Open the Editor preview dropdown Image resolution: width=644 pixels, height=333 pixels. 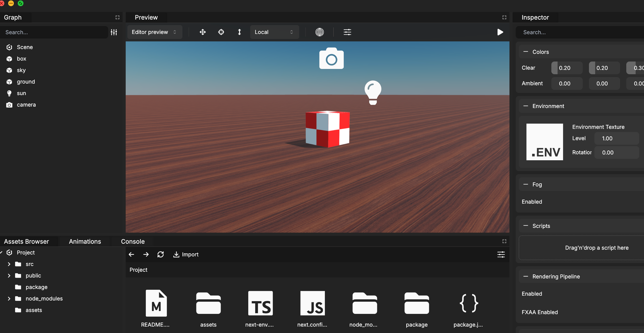[x=154, y=32]
